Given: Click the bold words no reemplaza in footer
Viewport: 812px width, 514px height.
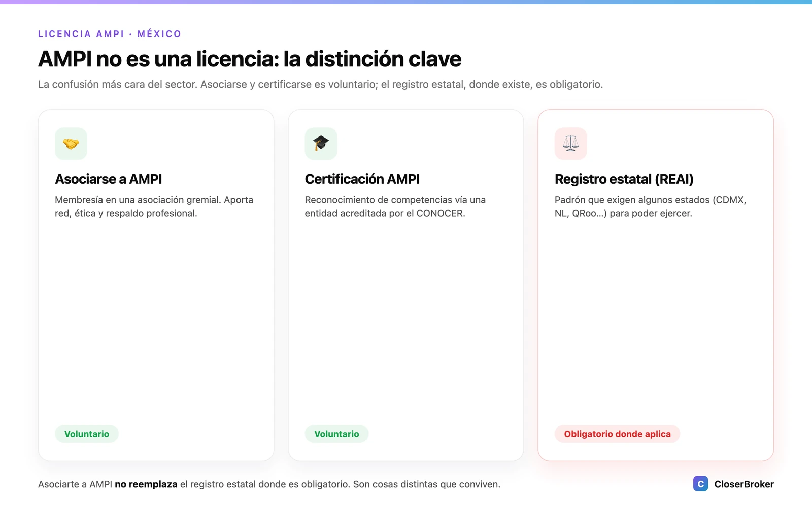Looking at the screenshot, I should tap(146, 484).
